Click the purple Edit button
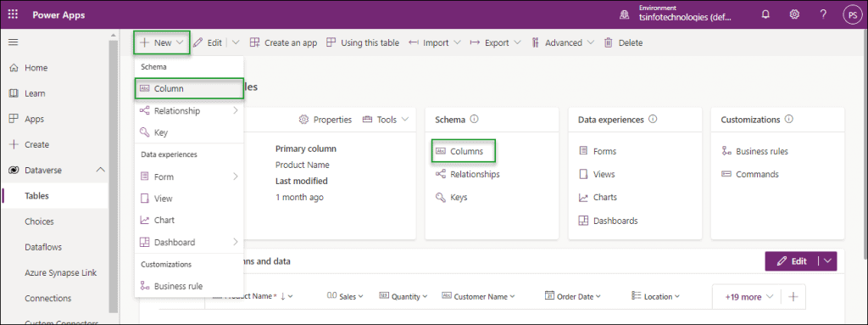The image size is (868, 325). [x=792, y=261]
